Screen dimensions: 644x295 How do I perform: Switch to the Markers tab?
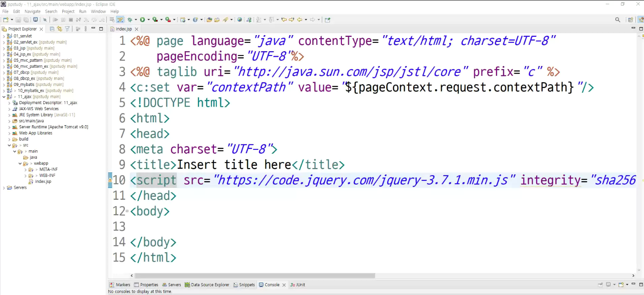tap(120, 285)
